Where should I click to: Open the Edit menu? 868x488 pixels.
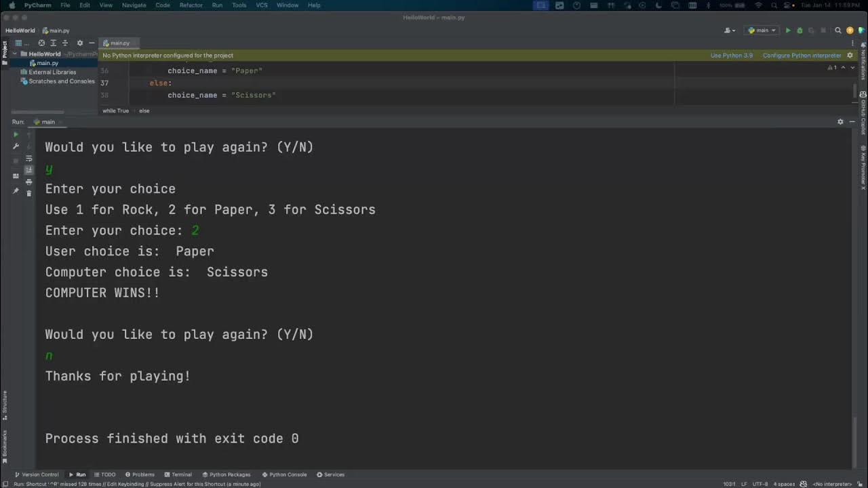[85, 5]
